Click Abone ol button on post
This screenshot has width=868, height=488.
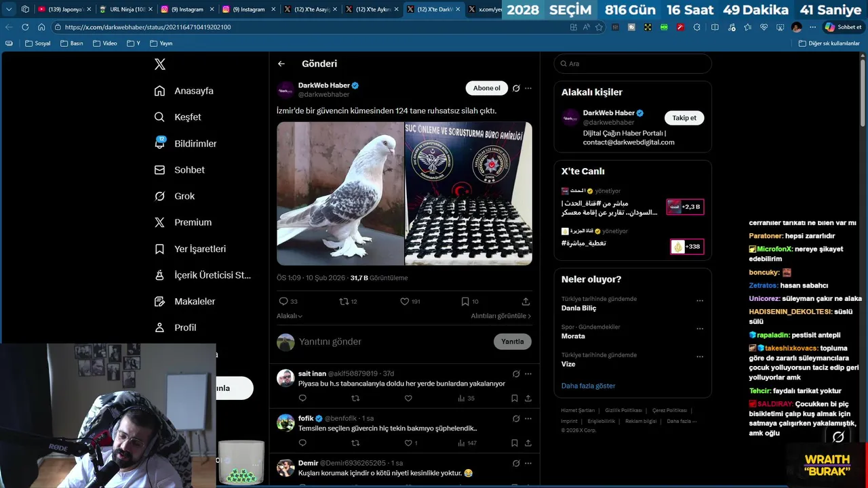tap(487, 88)
